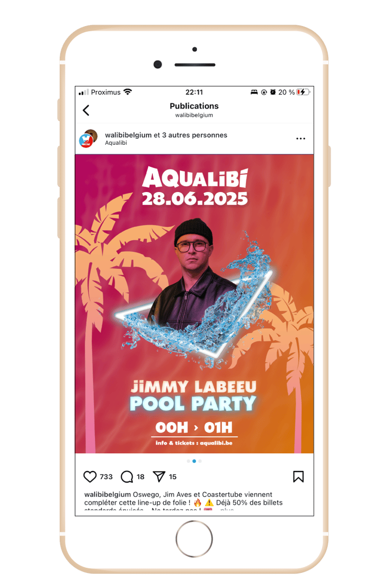The width and height of the screenshot is (386, 588).
Task: Tap the back arrow in Publications header
Action: coord(86,110)
